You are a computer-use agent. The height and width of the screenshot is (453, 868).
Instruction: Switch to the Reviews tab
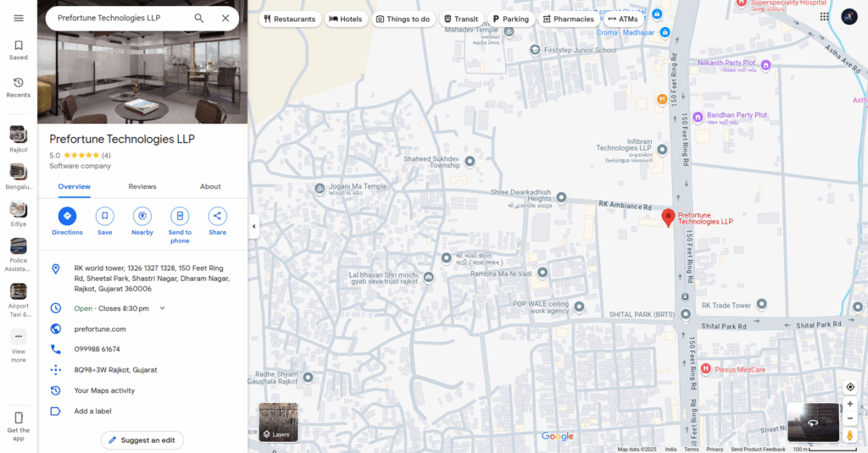tap(142, 187)
